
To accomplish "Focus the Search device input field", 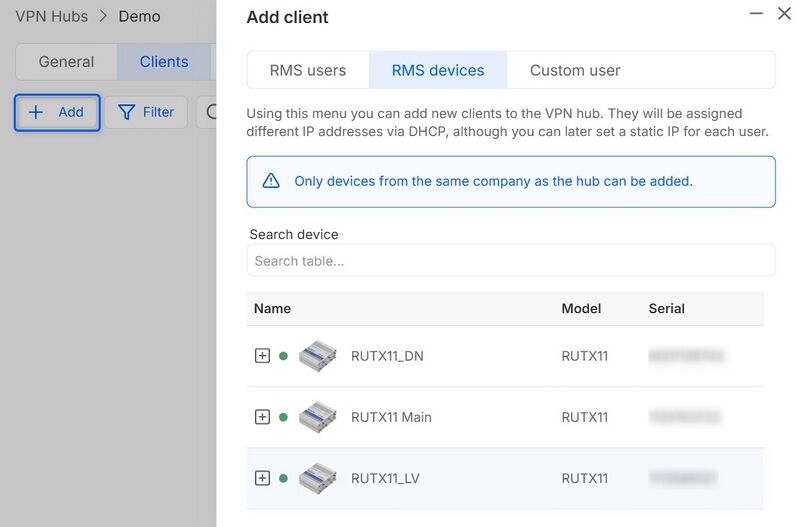I will [510, 261].
